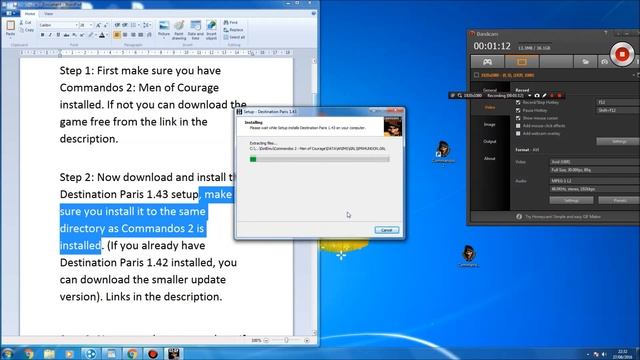The width and height of the screenshot is (640, 360).
Task: Click the WordPad zoom slider handle
Action: pyautogui.click(x=286, y=340)
